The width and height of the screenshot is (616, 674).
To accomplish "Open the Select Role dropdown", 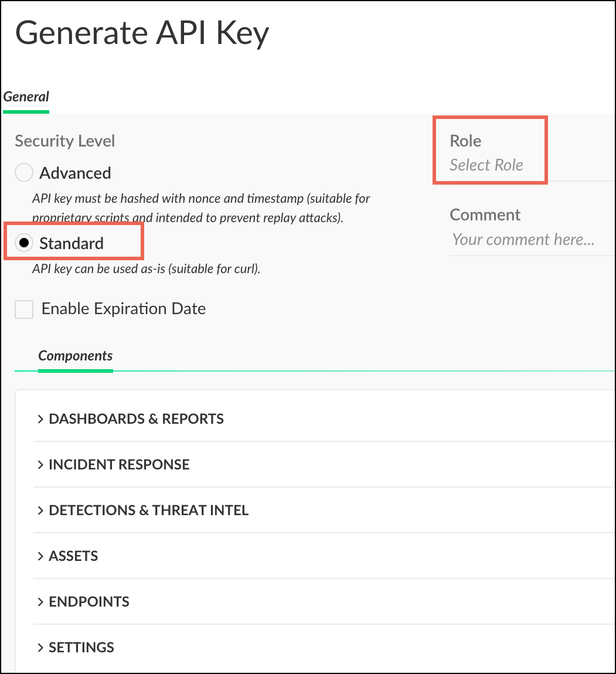I will tap(486, 165).
